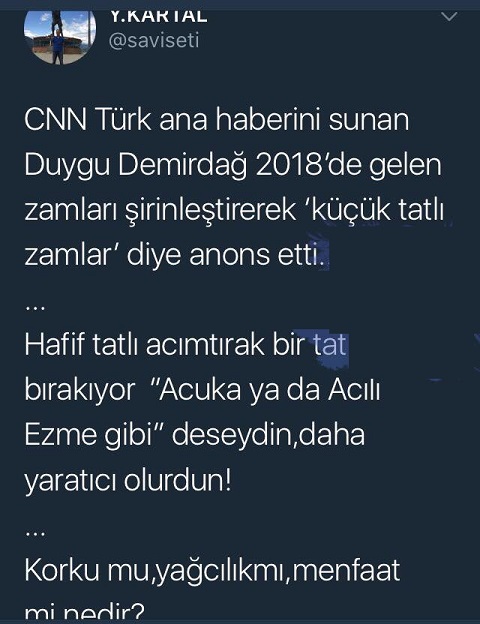
Task: Tap the name 'Duygu Demirdağ' in the tweet
Action: pyautogui.click(x=136, y=165)
